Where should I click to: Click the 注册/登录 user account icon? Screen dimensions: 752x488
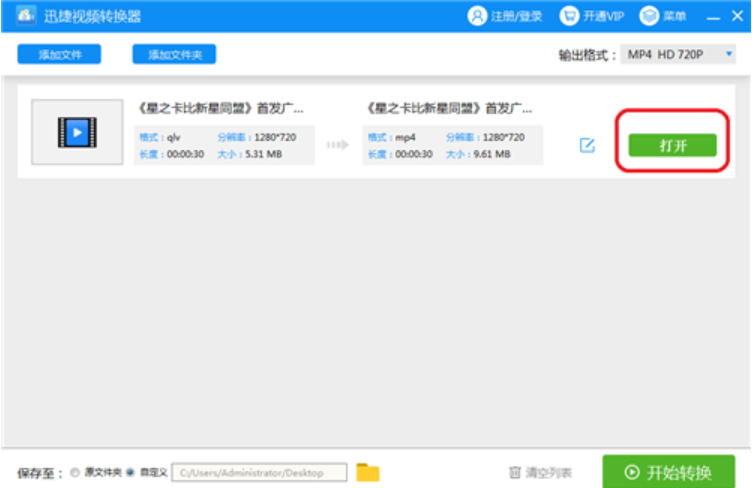[x=477, y=16]
